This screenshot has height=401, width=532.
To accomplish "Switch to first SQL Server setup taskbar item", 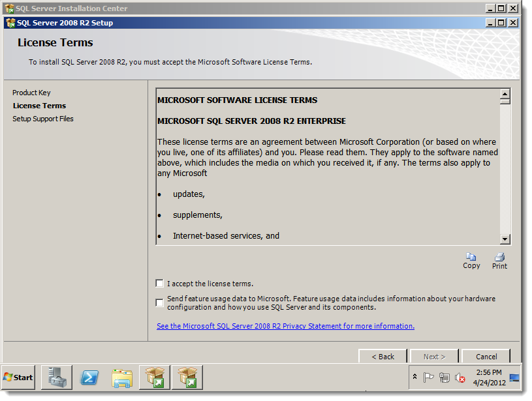I will pyautogui.click(x=154, y=378).
